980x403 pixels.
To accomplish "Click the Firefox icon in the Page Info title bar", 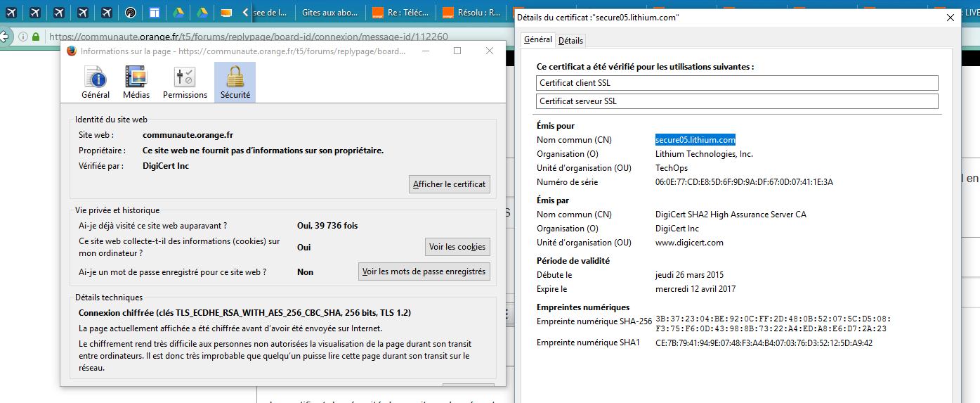I will (x=72, y=51).
